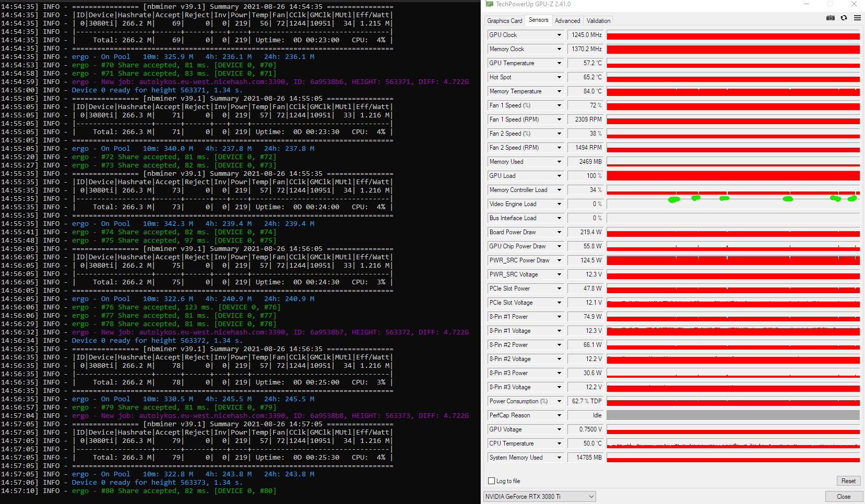Expand the Fan 2 Speed (RPM) dropdown
865x504 pixels.
(559, 148)
